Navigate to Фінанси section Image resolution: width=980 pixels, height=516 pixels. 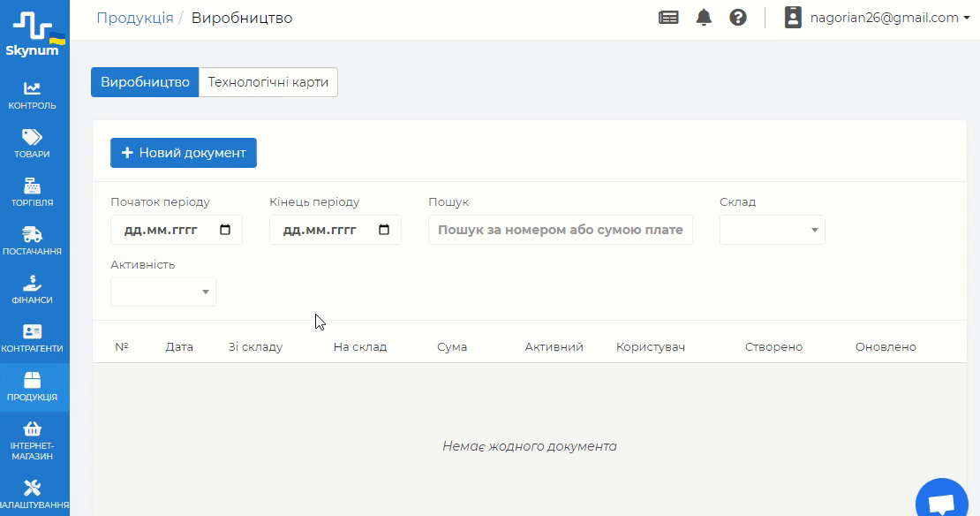point(32,290)
